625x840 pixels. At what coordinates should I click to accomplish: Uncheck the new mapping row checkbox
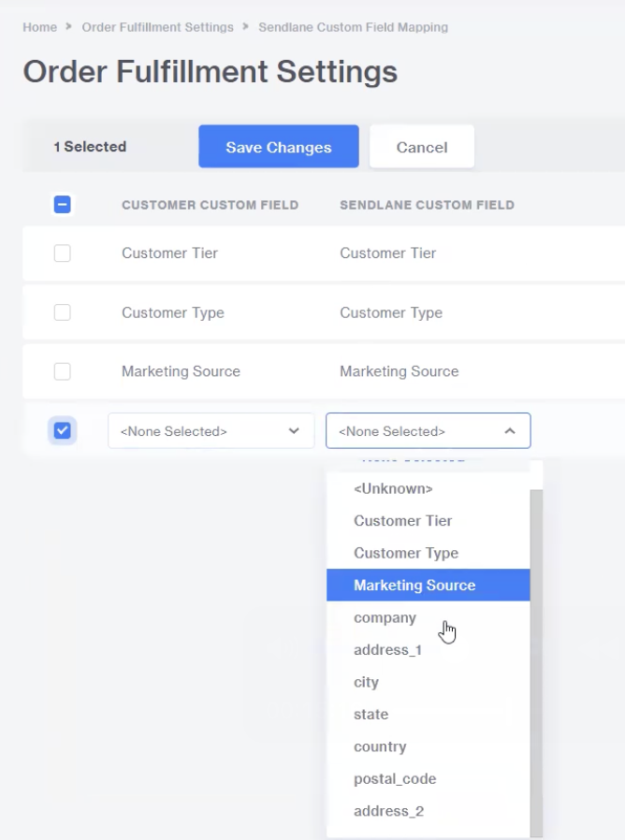tap(62, 430)
